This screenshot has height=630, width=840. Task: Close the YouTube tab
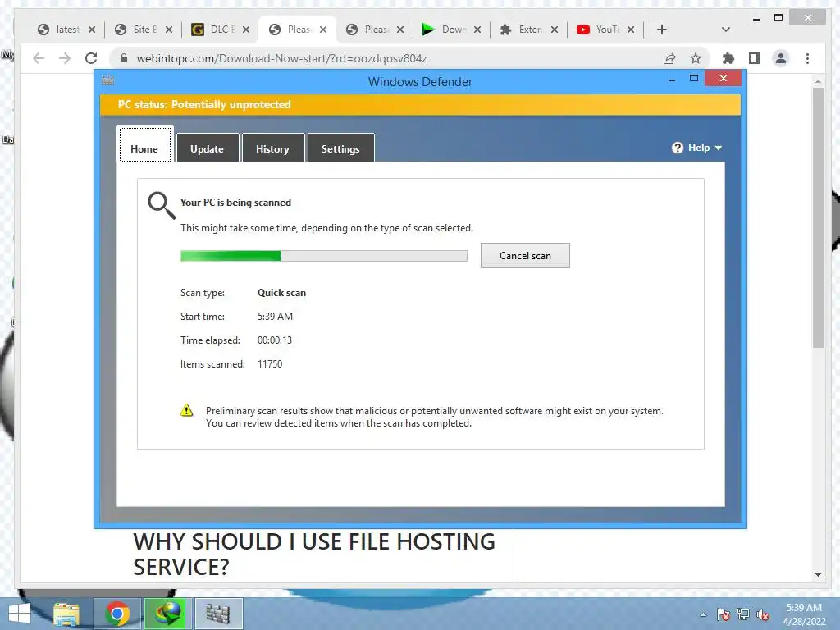coord(631,30)
